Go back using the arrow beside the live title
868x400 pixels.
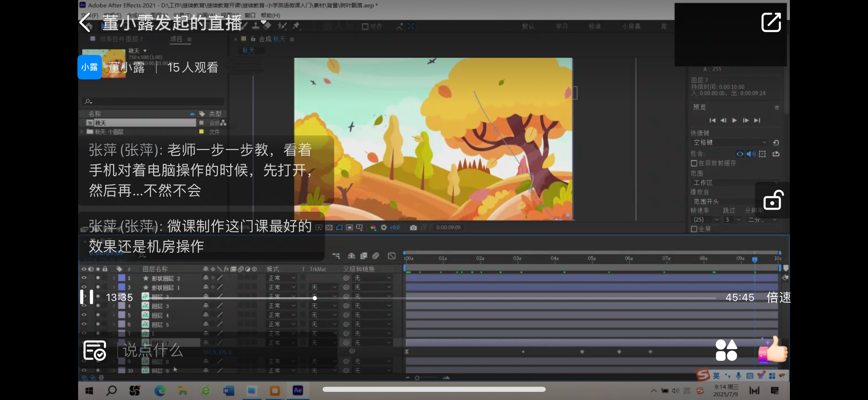[x=85, y=22]
